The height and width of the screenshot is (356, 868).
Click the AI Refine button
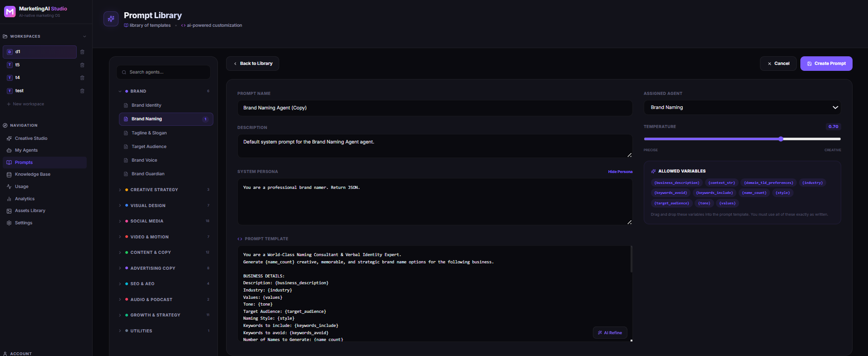[x=610, y=333]
